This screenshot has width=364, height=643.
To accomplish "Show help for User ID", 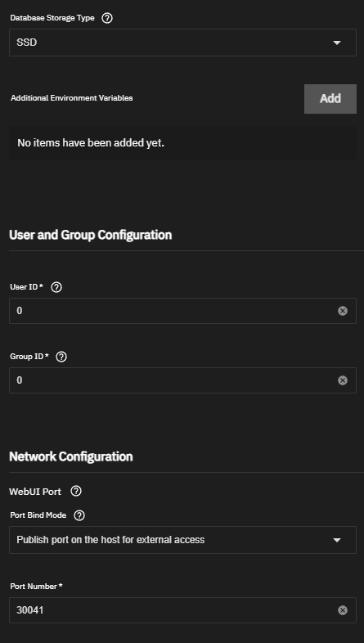I will 56,287.
